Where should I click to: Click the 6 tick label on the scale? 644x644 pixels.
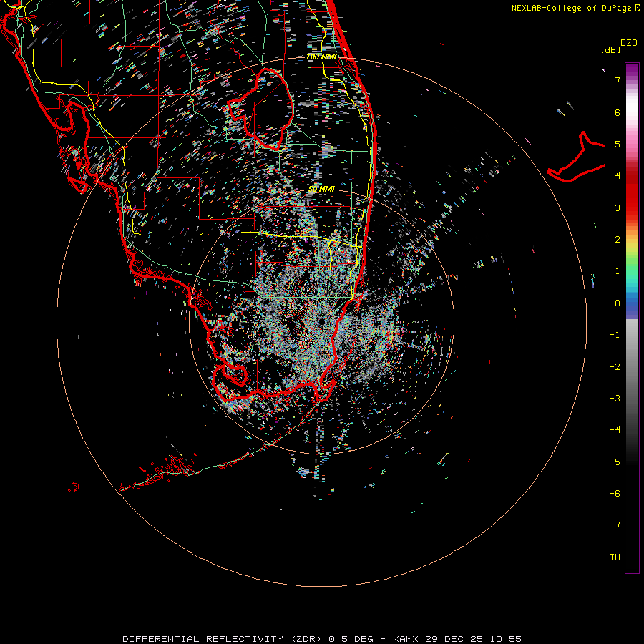tap(618, 112)
